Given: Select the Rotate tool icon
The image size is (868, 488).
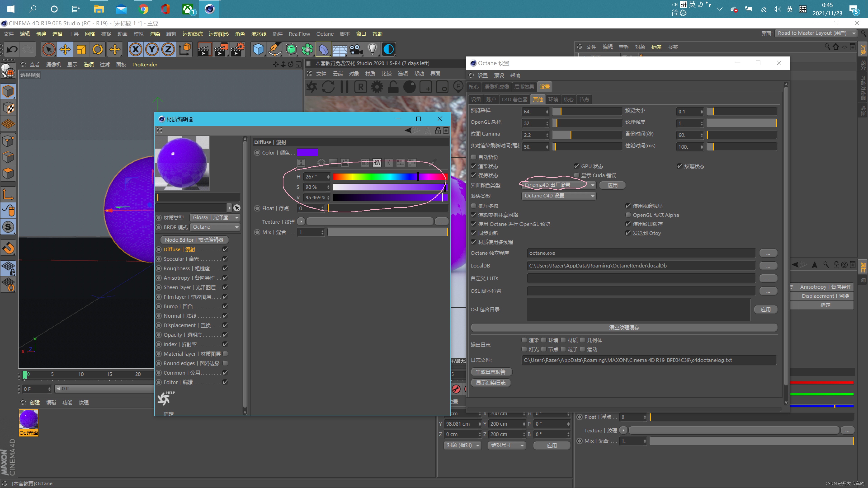Looking at the screenshot, I should click(98, 49).
